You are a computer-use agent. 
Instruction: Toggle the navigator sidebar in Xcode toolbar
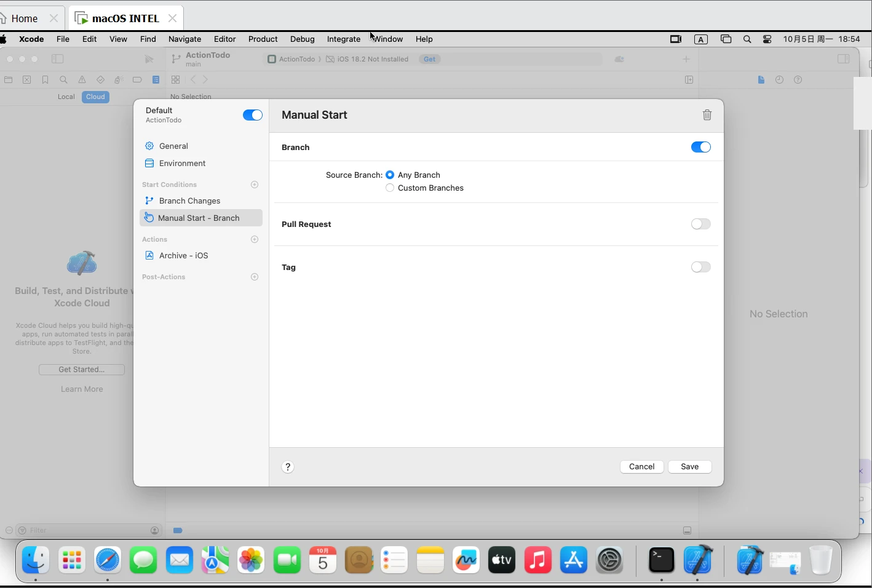58,59
